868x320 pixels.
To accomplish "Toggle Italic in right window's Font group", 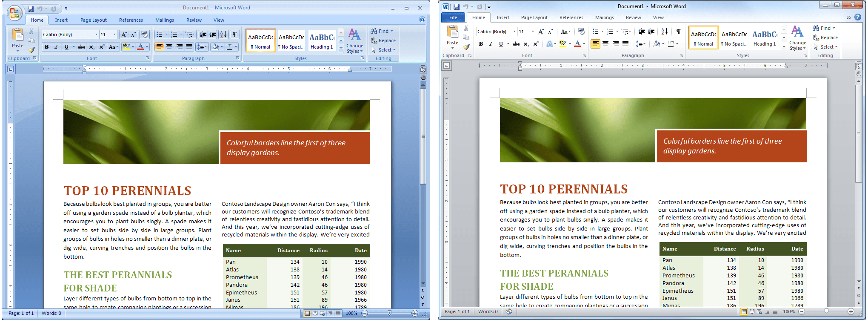I will (491, 44).
